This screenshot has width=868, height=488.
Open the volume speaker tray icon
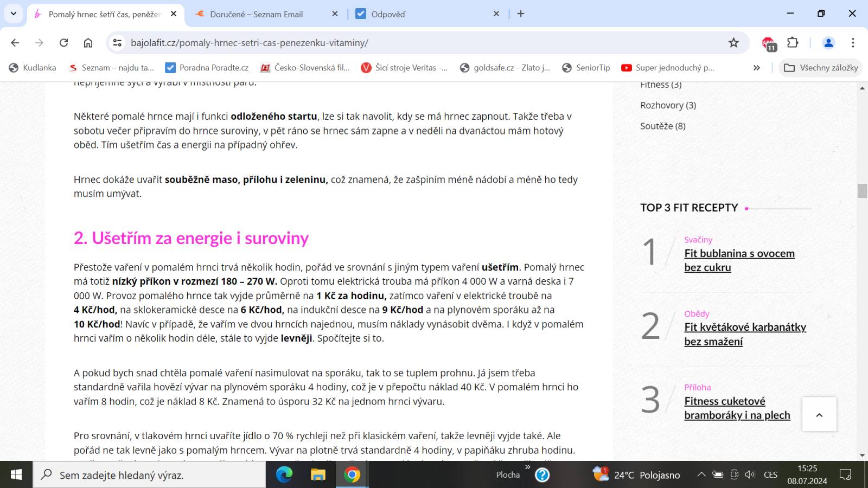coord(750,475)
